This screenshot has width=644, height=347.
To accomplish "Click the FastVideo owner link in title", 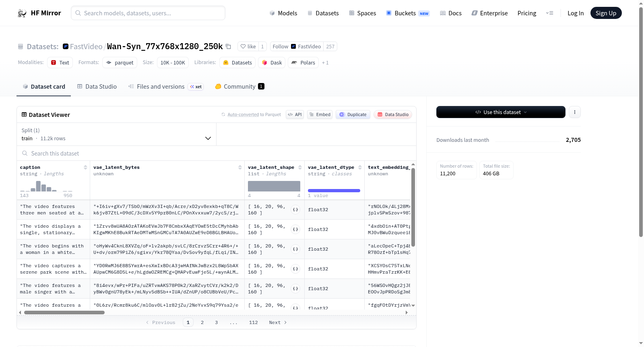I will pos(86,46).
